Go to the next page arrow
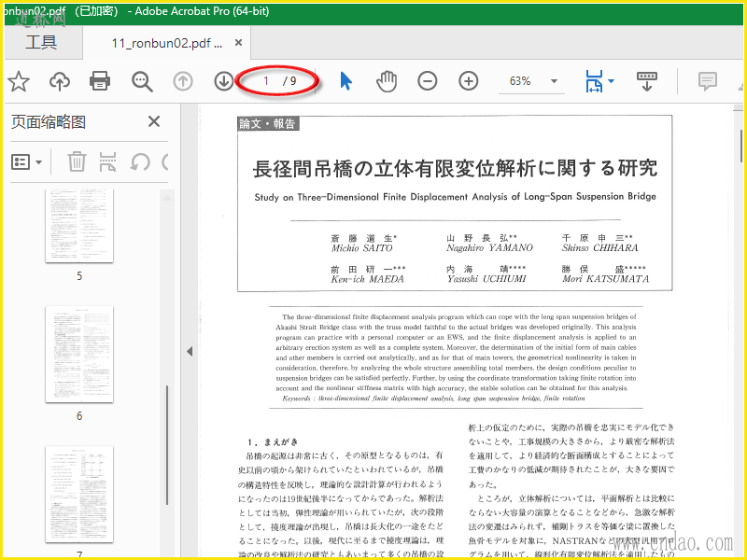The image size is (747, 560). click(x=223, y=81)
